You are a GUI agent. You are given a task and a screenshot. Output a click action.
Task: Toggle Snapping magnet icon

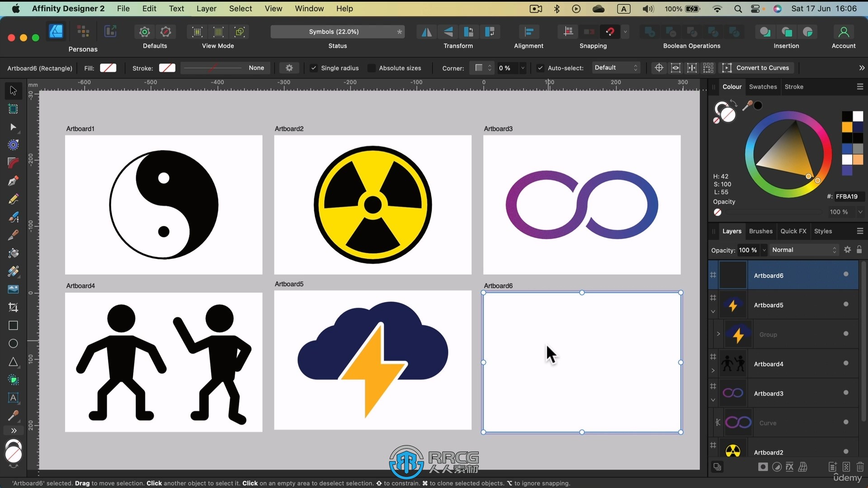click(x=610, y=32)
